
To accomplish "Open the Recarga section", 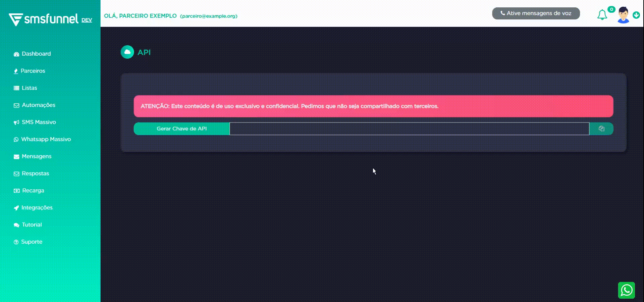I will (33, 191).
